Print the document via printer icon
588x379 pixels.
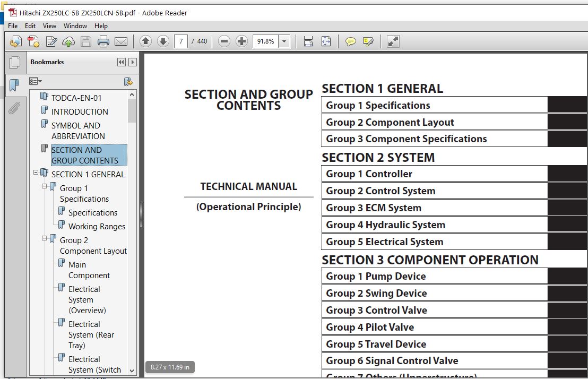[x=103, y=41]
